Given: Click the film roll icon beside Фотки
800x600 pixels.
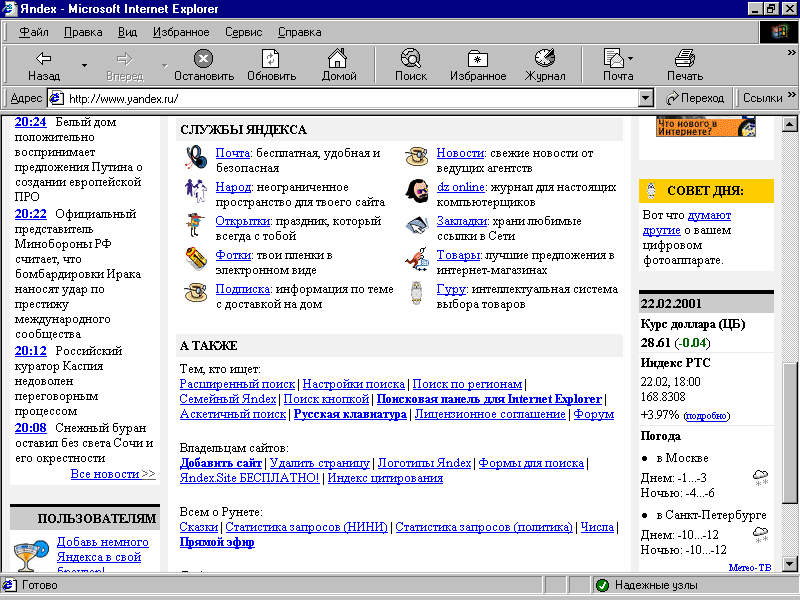Looking at the screenshot, I should pos(196,258).
